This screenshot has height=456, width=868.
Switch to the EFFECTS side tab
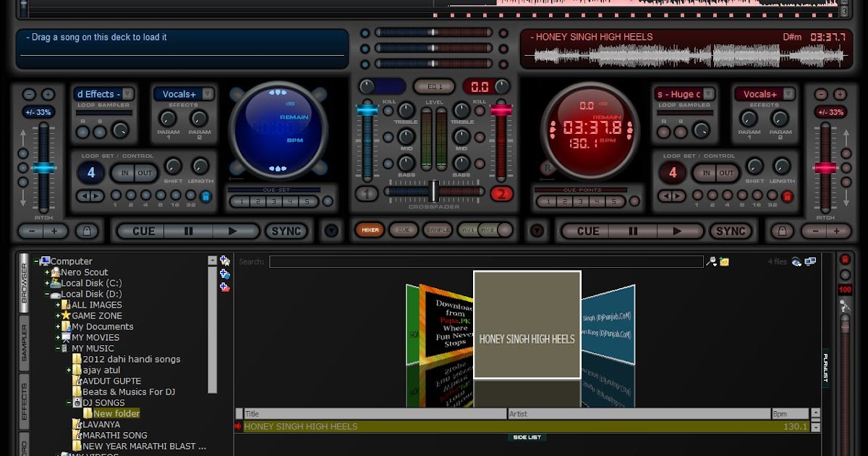pos(24,402)
